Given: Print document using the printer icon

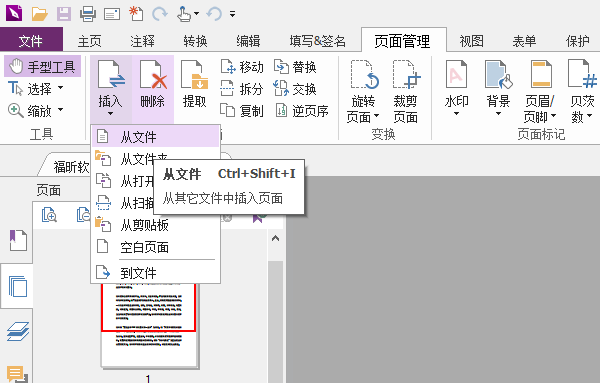Looking at the screenshot, I should point(88,14).
